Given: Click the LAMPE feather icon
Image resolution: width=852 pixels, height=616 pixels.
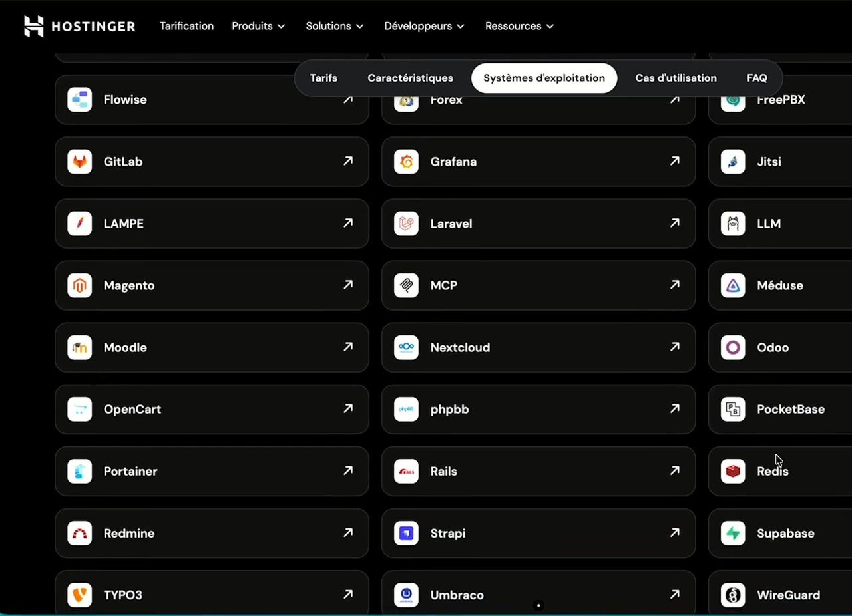Looking at the screenshot, I should point(80,224).
